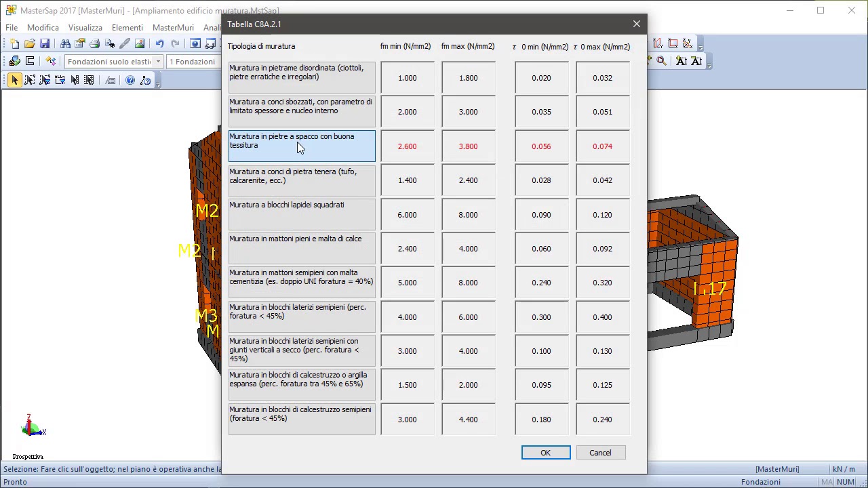The width and height of the screenshot is (868, 488).
Task: Click the New file icon
Action: tap(14, 43)
